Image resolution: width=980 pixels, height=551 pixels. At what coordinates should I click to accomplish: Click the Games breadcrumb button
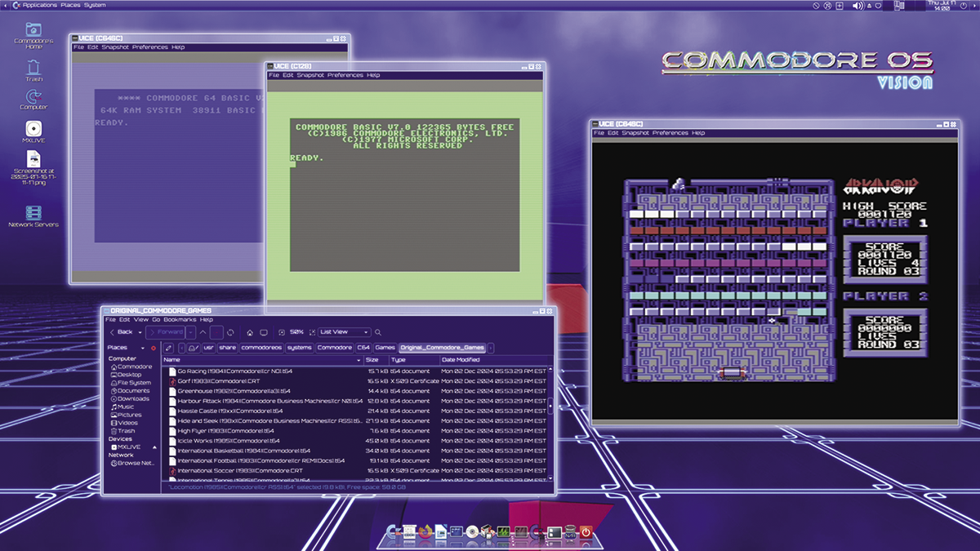385,348
